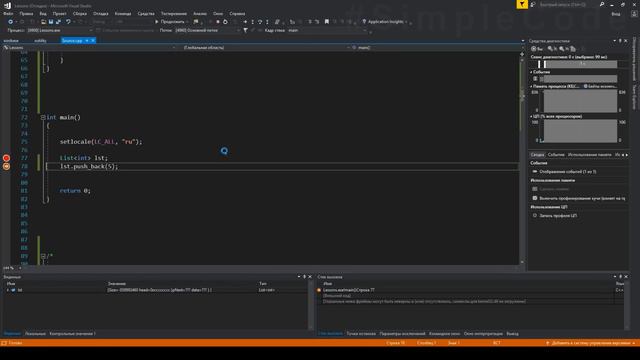Click the account avatar icon under window controls
The image size is (640, 360).
coord(634,13)
